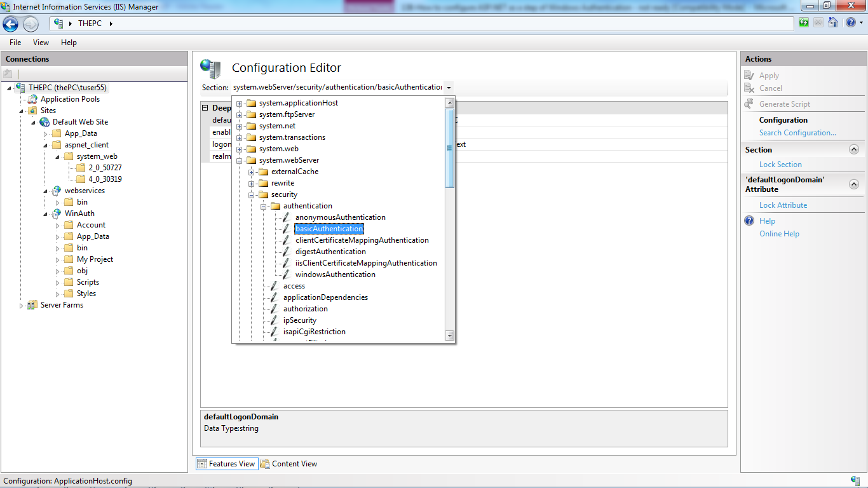
Task: Collapse the authentication node
Action: tap(264, 206)
